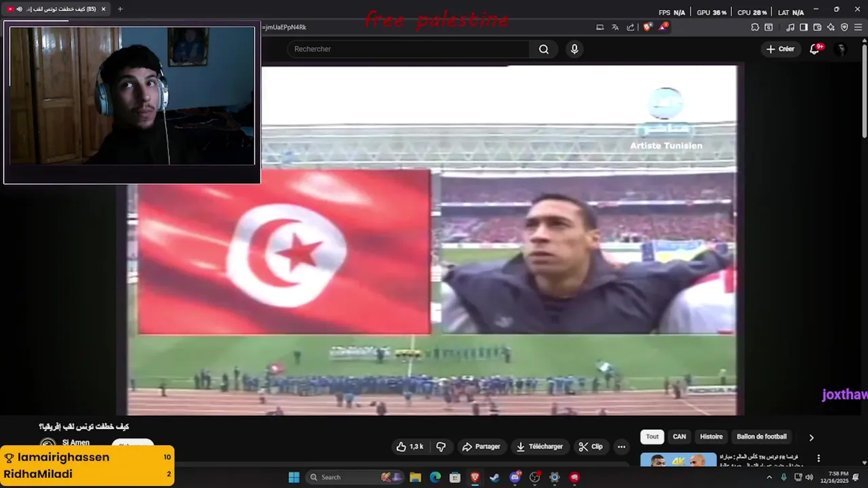Click the Clip scissors button
The height and width of the screenshot is (488, 868).
(590, 447)
